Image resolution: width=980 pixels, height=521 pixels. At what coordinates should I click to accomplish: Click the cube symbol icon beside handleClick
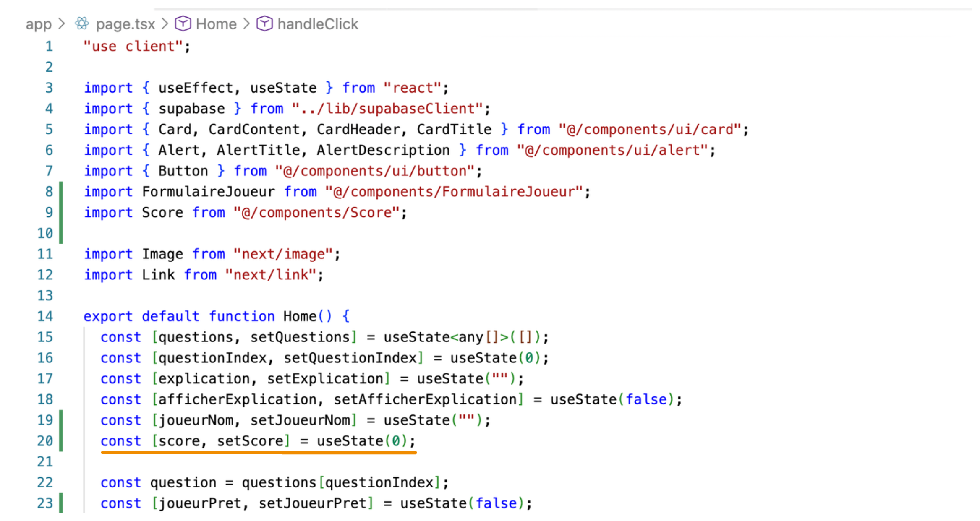click(x=264, y=23)
